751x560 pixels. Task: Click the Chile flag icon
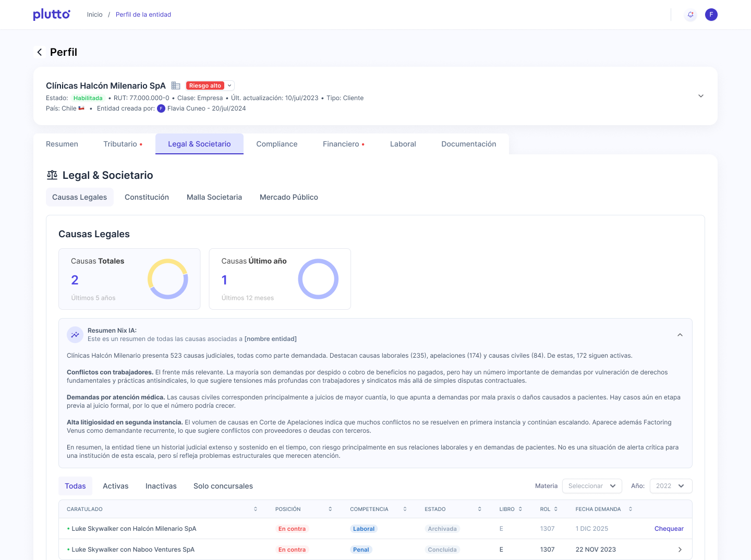(81, 108)
